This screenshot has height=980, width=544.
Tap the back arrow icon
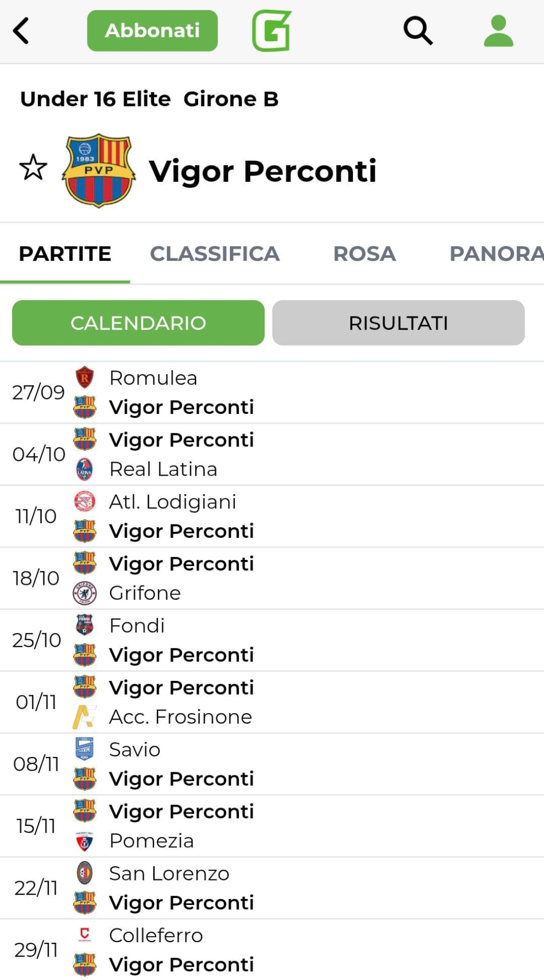tap(21, 31)
